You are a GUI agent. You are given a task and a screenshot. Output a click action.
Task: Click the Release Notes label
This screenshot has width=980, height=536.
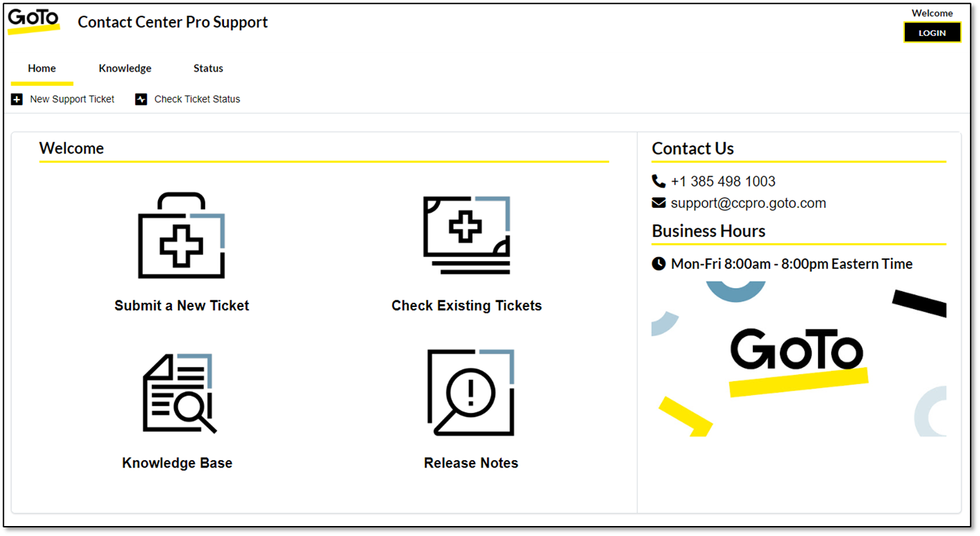coord(471,463)
